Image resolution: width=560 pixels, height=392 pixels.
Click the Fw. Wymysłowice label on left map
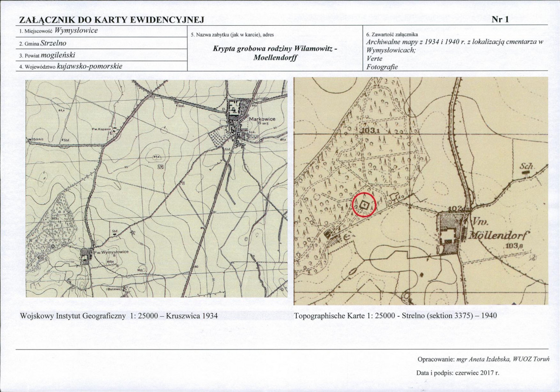coord(111,252)
